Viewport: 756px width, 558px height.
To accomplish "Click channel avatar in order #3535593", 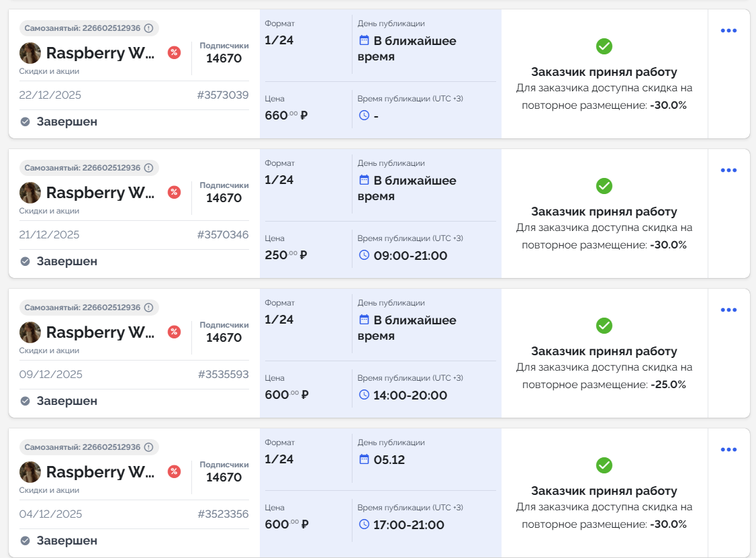I will (x=30, y=332).
